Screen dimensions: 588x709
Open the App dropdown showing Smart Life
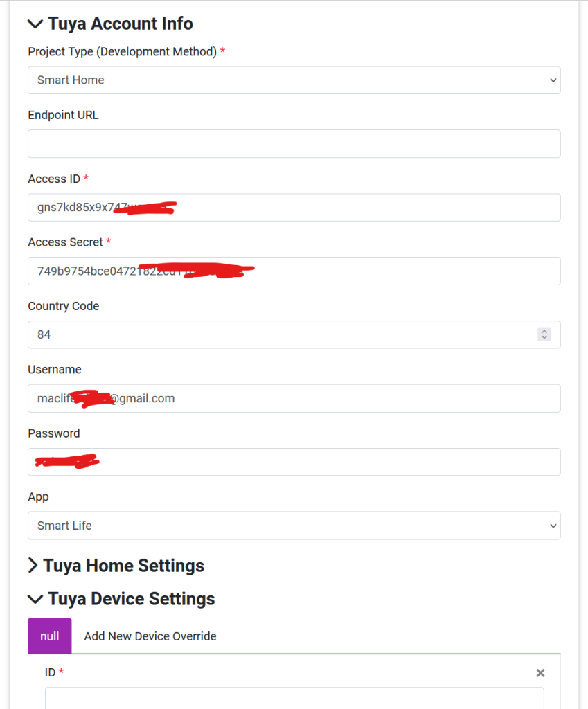click(x=294, y=526)
